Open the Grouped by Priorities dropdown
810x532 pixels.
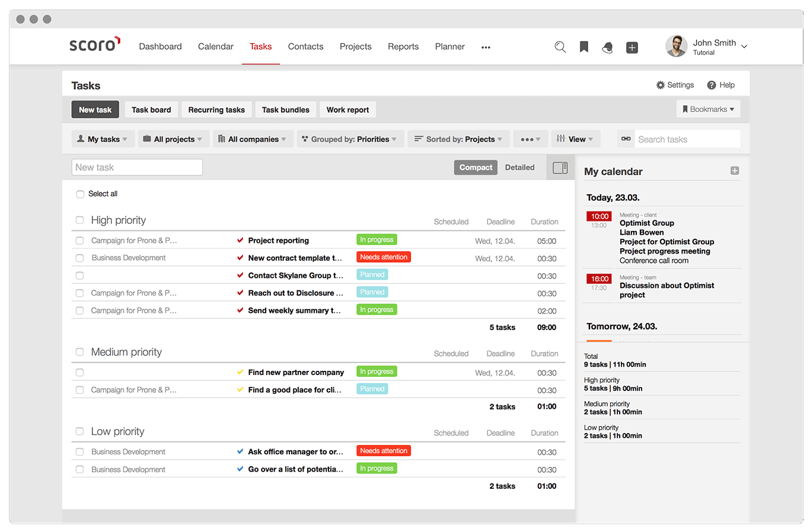(x=350, y=139)
